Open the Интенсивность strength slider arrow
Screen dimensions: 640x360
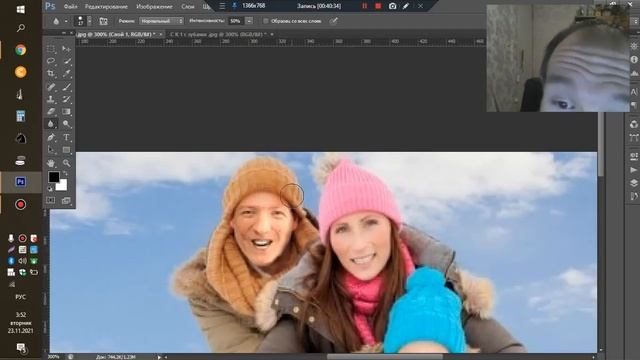click(249, 21)
